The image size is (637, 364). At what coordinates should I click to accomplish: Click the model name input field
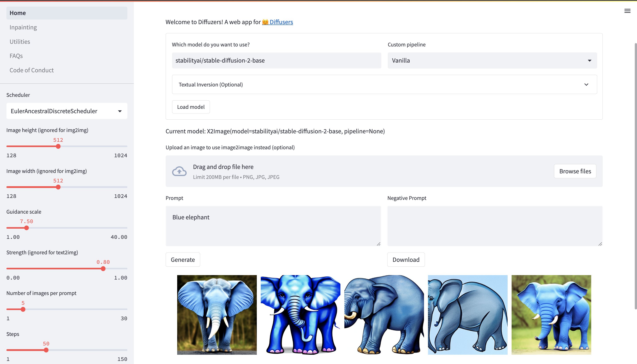(x=276, y=61)
